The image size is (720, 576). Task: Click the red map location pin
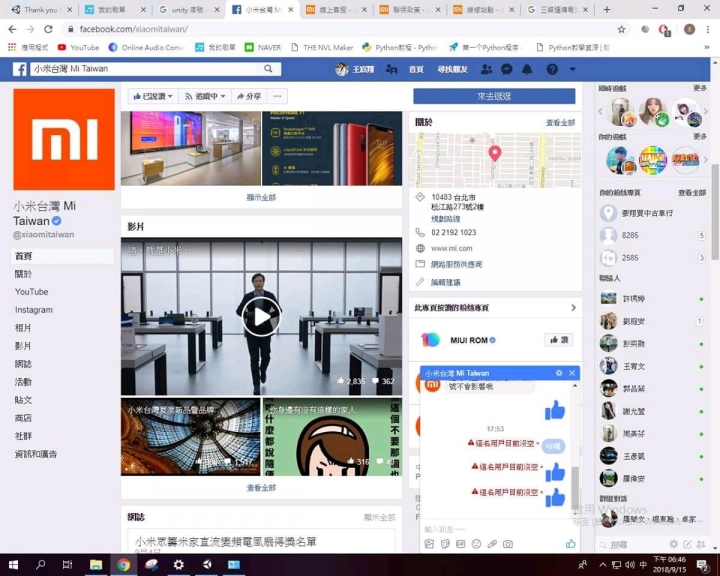[495, 154]
